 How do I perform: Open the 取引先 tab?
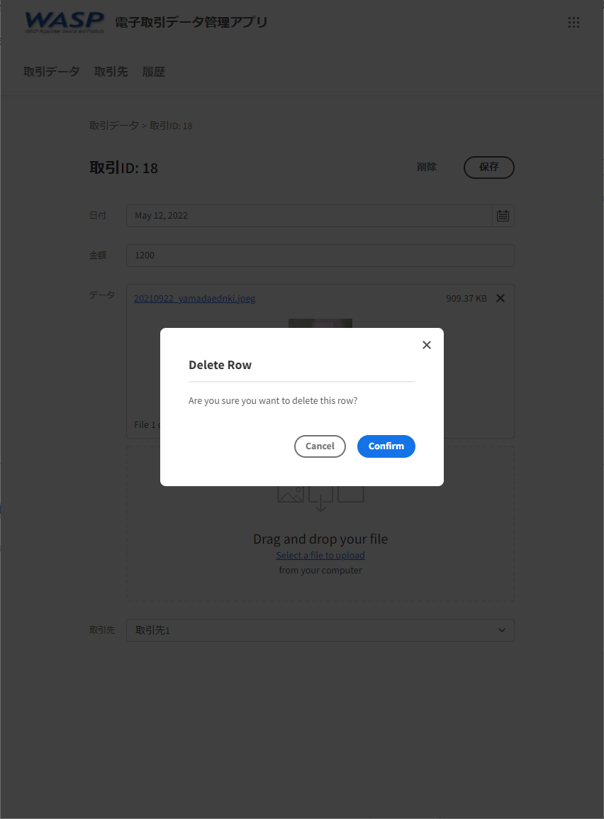(x=111, y=72)
